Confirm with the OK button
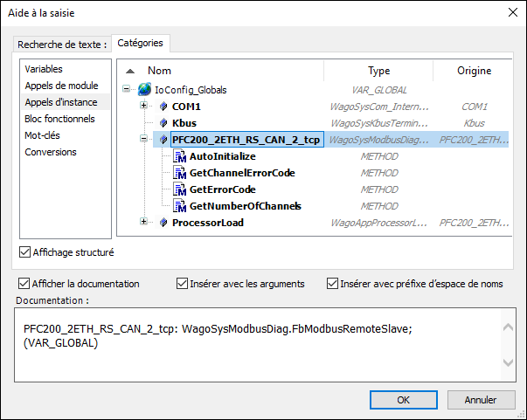This screenshot has height=420, width=527. pyautogui.click(x=403, y=400)
